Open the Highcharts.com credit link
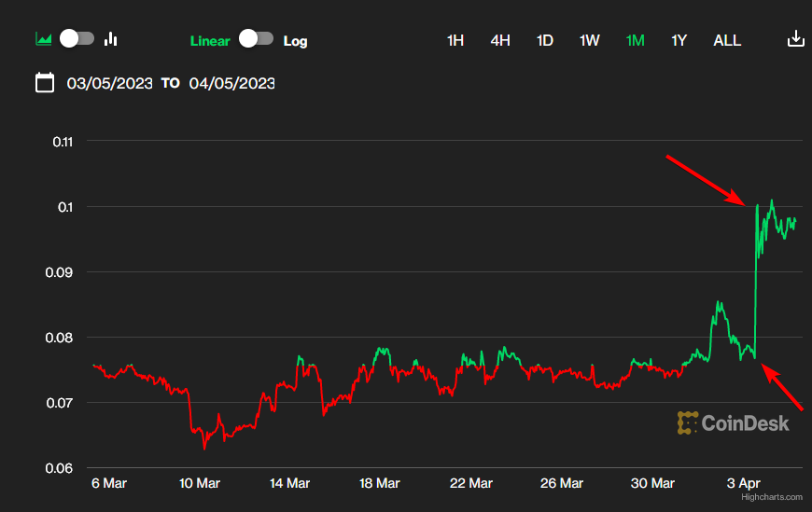The width and height of the screenshot is (812, 512). coord(770,498)
